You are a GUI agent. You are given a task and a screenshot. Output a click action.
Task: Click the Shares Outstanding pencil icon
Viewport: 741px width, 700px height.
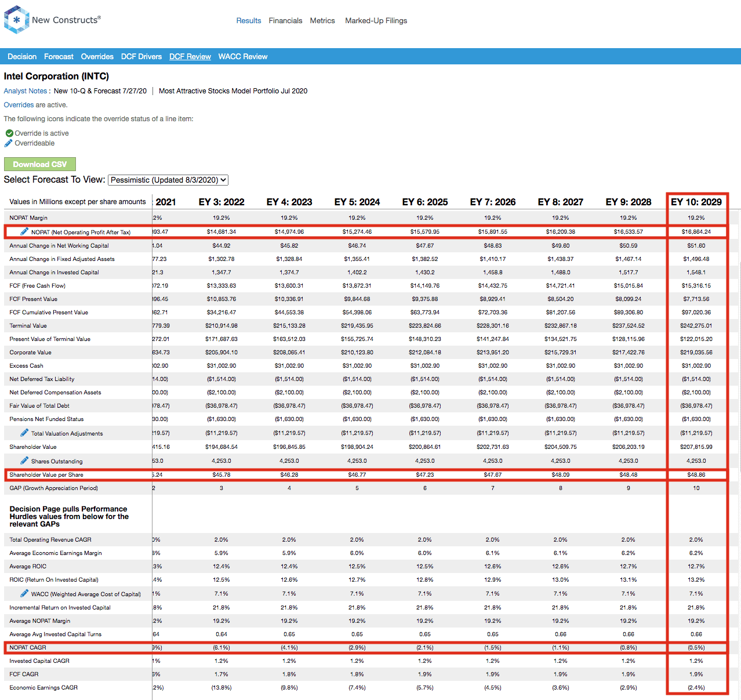point(24,460)
